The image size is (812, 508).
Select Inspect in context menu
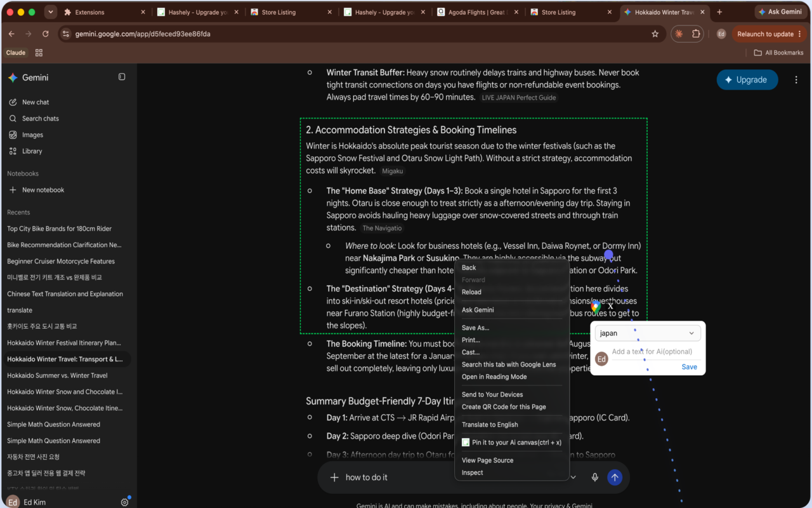[472, 473]
